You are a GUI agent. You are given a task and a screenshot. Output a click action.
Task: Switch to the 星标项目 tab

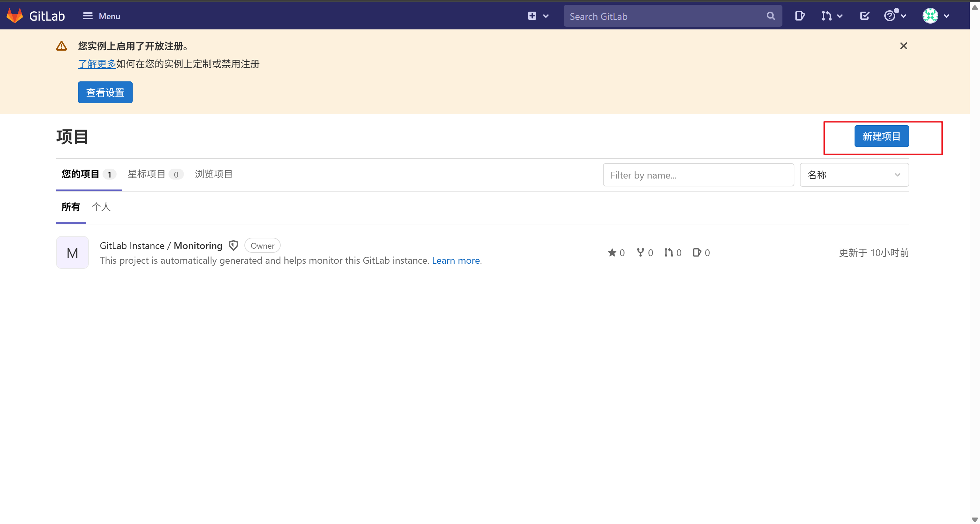point(155,174)
